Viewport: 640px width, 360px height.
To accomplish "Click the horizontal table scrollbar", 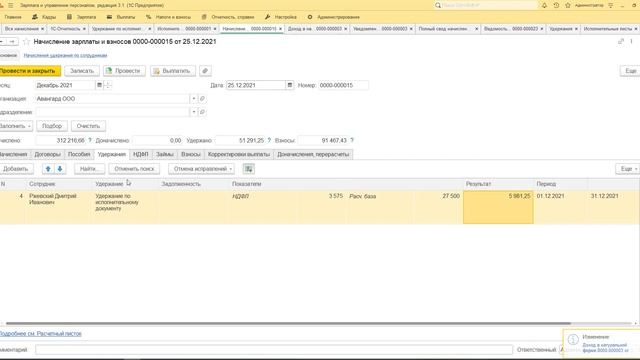I will [288, 323].
